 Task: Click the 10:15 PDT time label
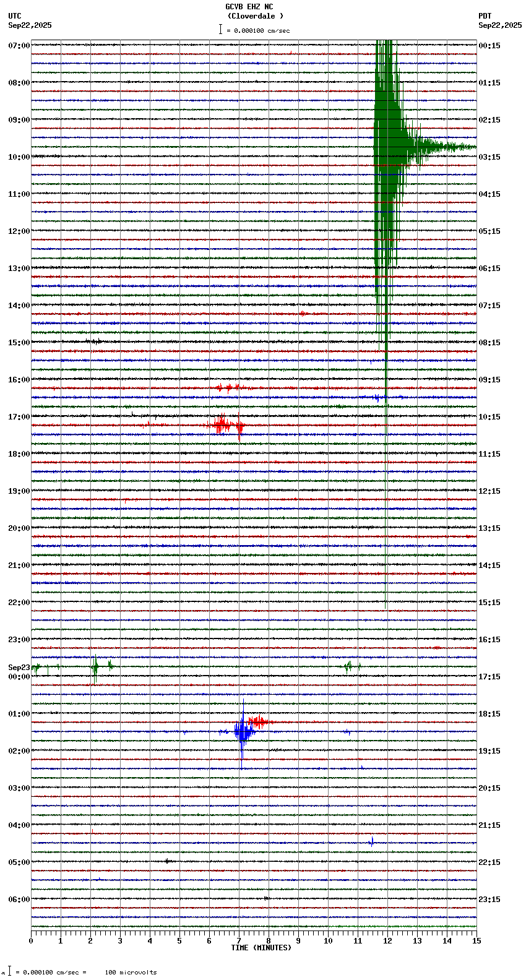[489, 417]
